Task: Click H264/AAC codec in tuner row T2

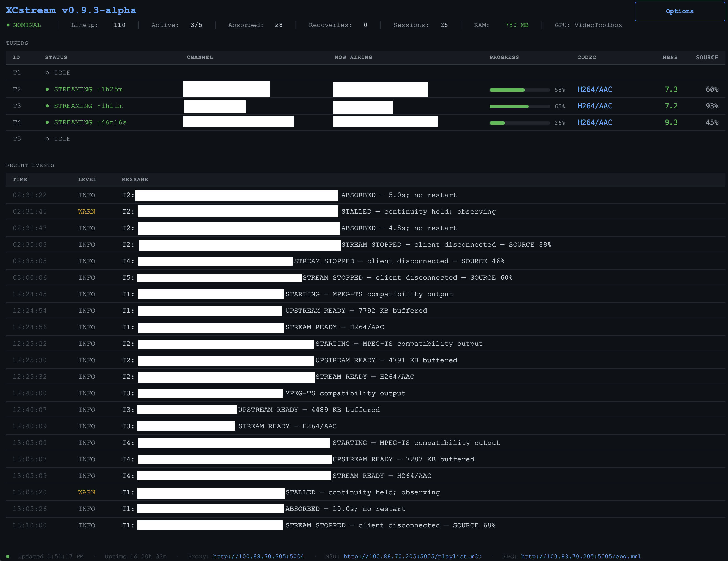Action: (x=595, y=89)
